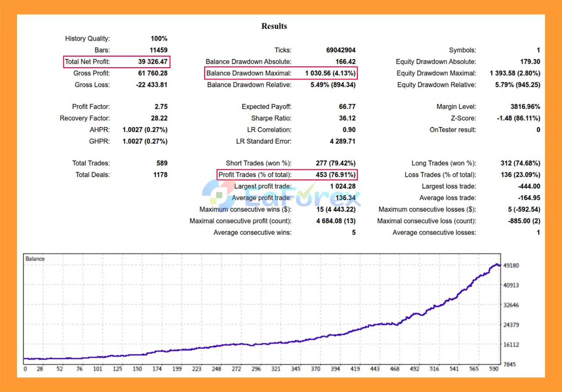Click the Sharpe Ratio value 36.12
This screenshot has height=392, width=562.
click(x=347, y=118)
